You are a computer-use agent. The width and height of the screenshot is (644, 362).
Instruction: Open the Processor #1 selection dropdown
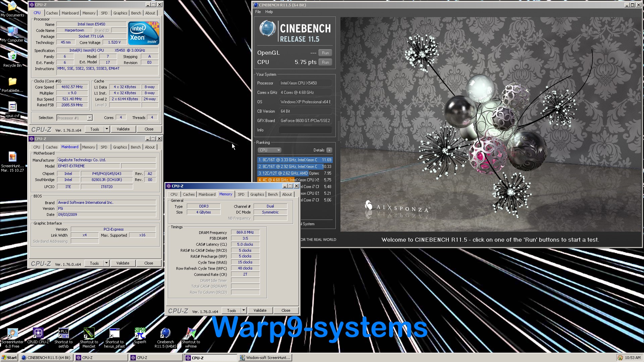(x=74, y=118)
